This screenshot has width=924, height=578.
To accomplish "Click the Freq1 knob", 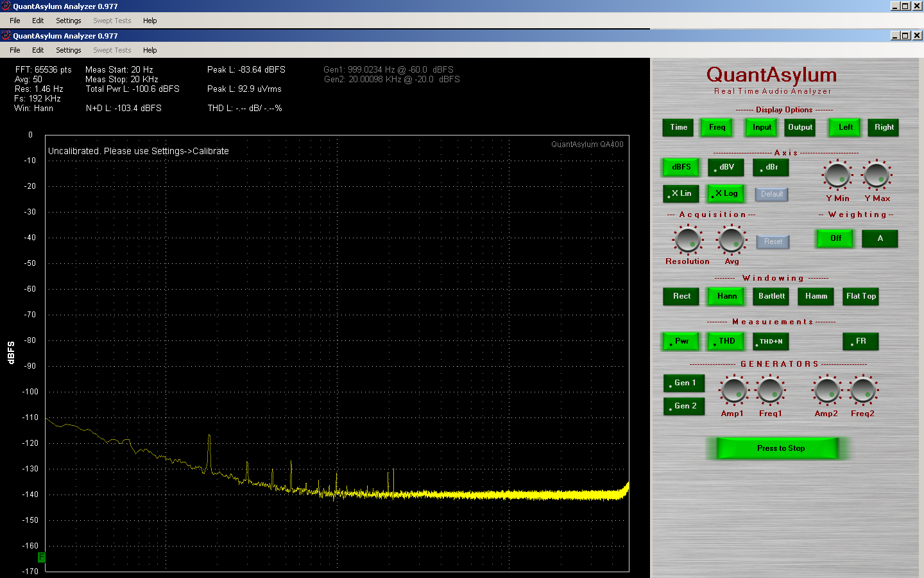I will pos(770,390).
